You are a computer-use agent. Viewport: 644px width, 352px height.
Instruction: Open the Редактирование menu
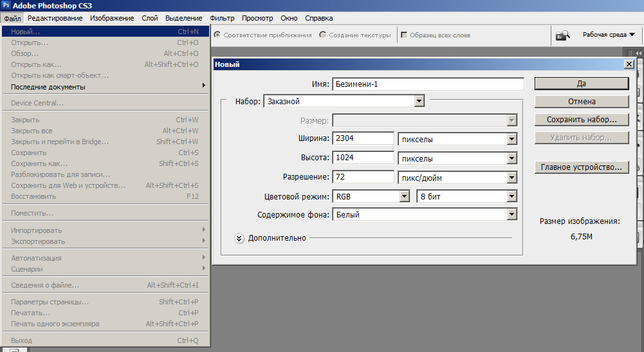point(55,19)
